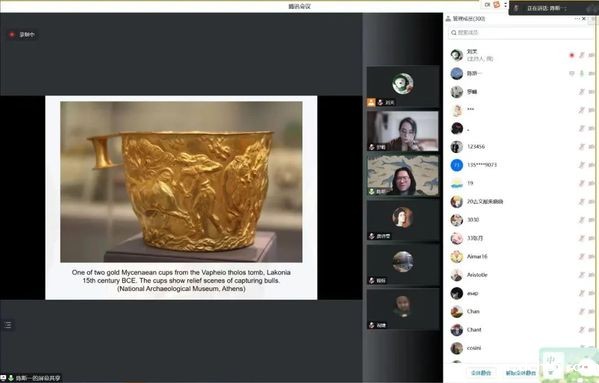The image size is (599, 383).
Task: Click the microphone icon on the second participant's row
Action: [581, 74]
